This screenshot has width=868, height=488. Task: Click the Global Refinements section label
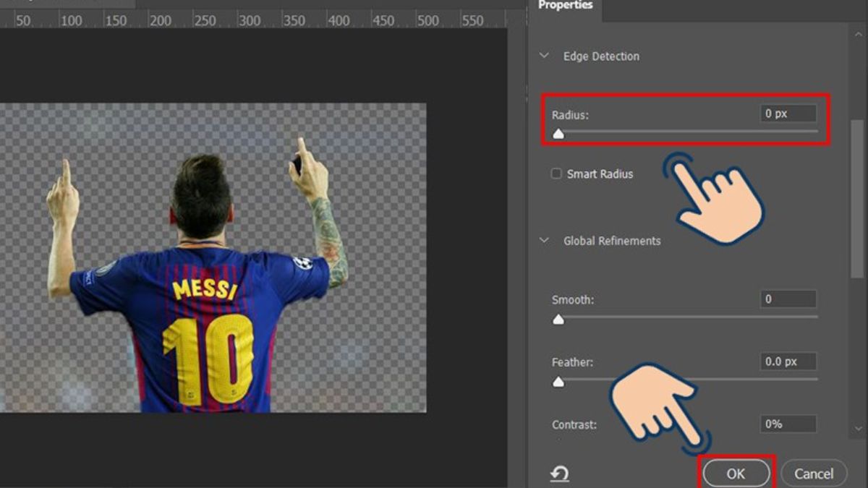click(612, 241)
